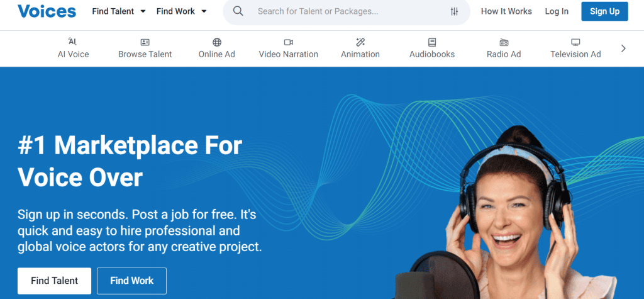Image resolution: width=644 pixels, height=299 pixels.
Task: Choose the Radio Ad icon
Action: [x=504, y=42]
